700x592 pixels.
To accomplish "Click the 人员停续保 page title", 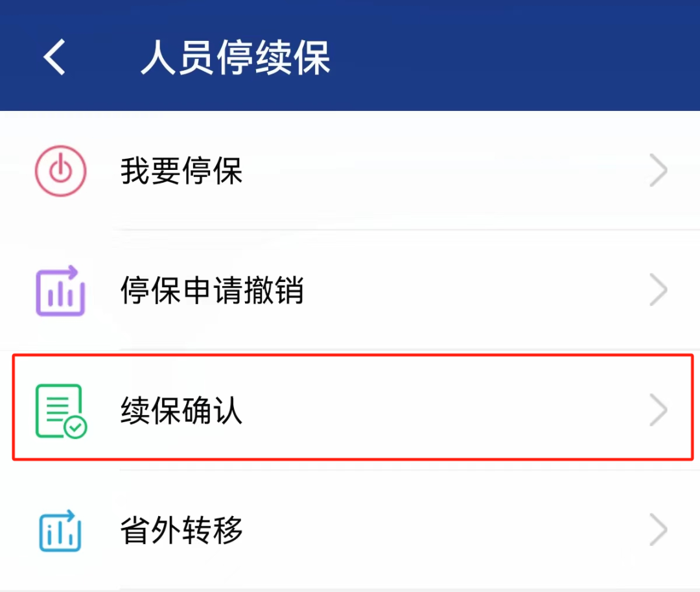I will click(236, 58).
